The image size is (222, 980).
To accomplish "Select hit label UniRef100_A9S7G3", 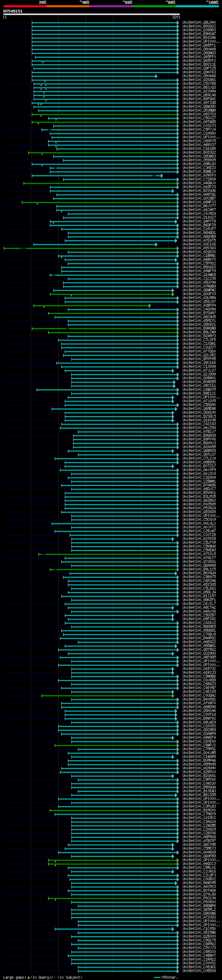I will pos(199,114).
